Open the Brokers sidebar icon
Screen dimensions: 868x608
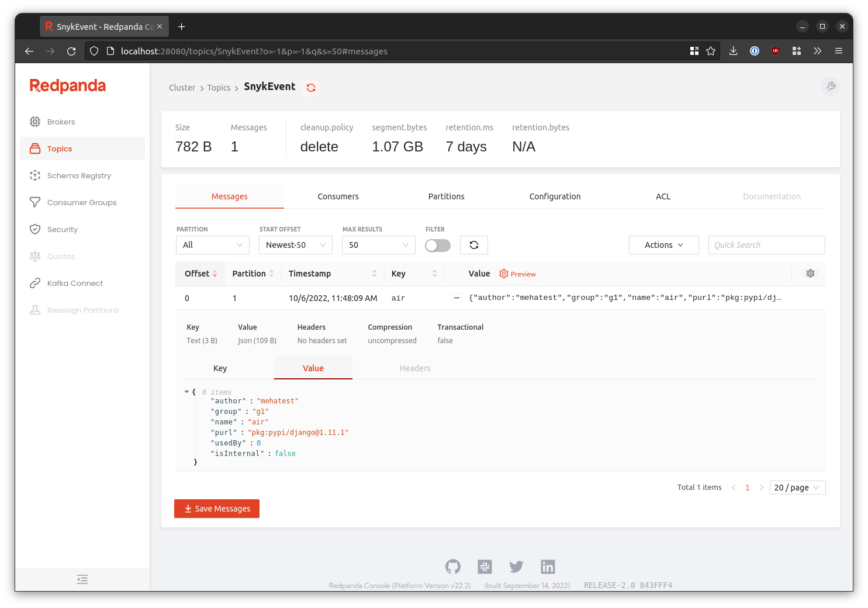35,122
